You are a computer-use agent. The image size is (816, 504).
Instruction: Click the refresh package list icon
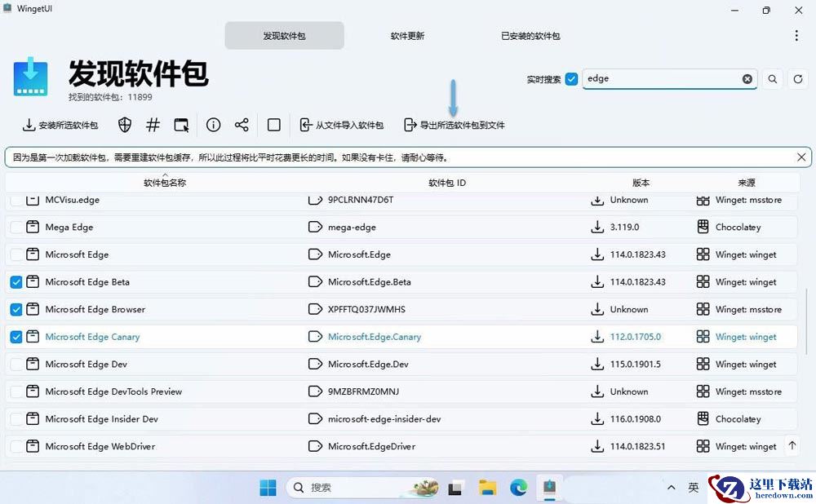point(798,79)
